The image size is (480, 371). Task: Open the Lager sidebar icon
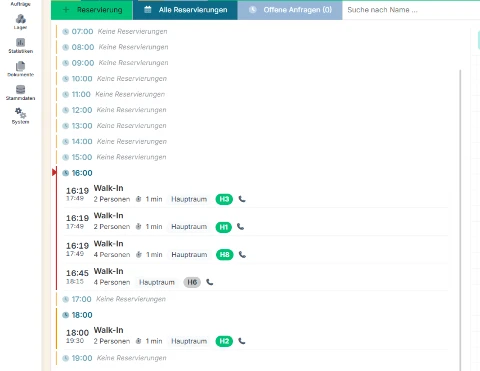(x=20, y=19)
